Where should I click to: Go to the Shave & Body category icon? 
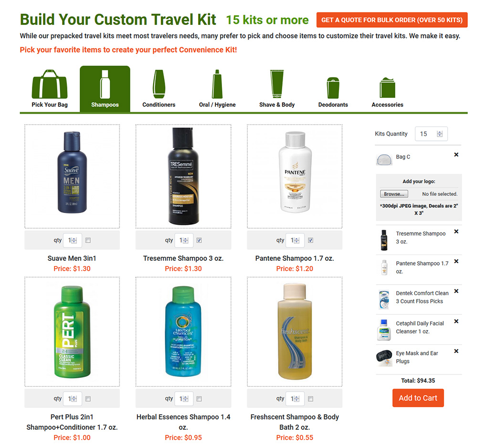tap(277, 84)
